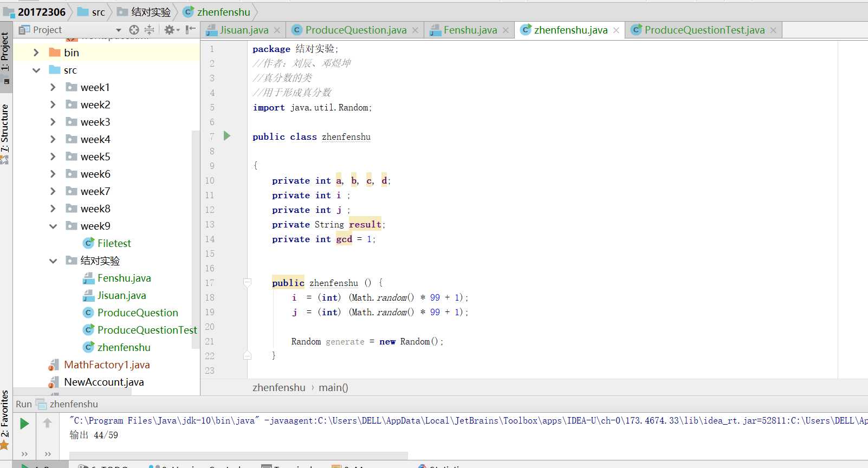Viewport: 868px width, 468px height.
Task: Expand the week6 folder
Action: pyautogui.click(x=53, y=174)
